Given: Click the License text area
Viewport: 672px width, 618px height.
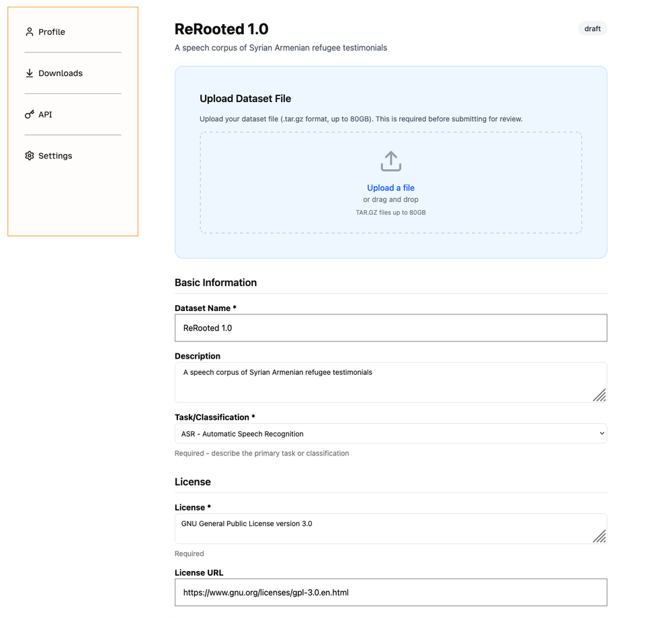Looking at the screenshot, I should tap(390, 527).
